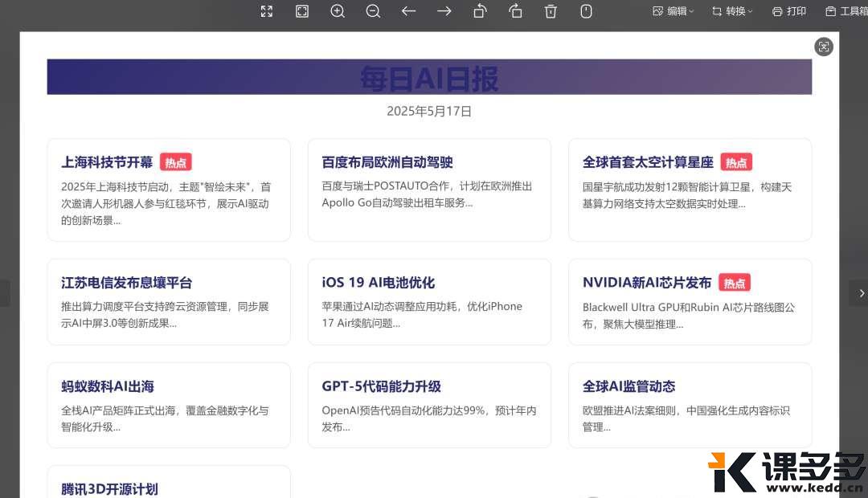This screenshot has height=498, width=868.
Task: Click the iOS 19 AI电池优化 card title
Action: click(379, 283)
